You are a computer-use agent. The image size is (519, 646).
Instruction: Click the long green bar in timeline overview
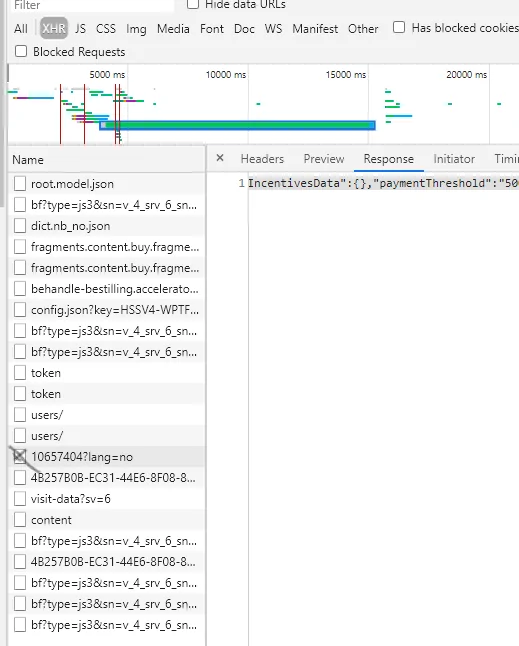tap(238, 125)
